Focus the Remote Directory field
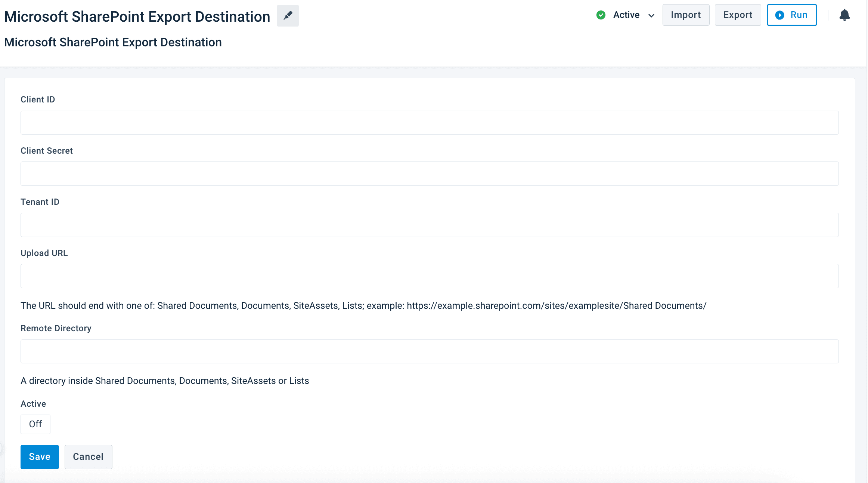 430,351
